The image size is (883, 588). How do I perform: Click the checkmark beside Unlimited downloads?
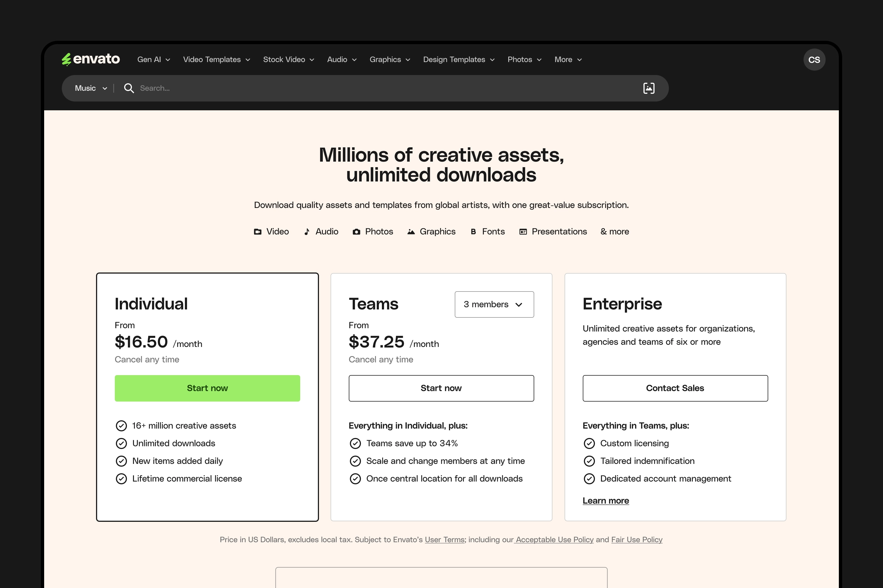121,443
